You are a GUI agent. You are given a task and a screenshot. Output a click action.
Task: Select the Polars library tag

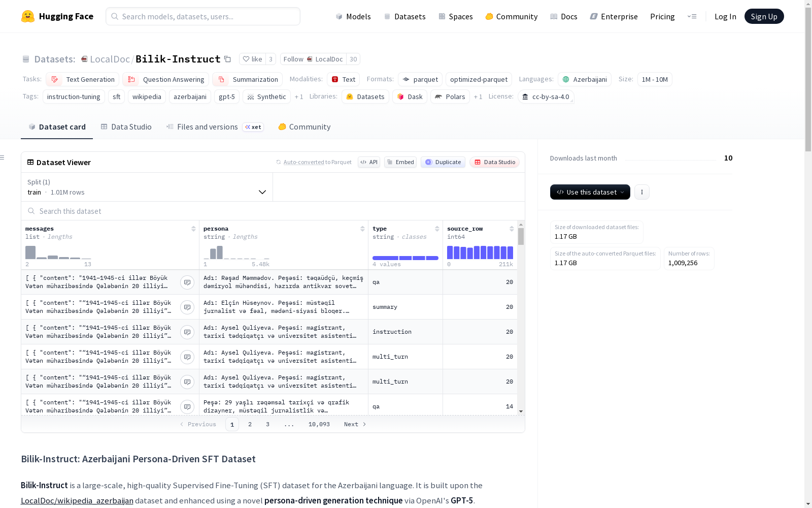coord(450,97)
